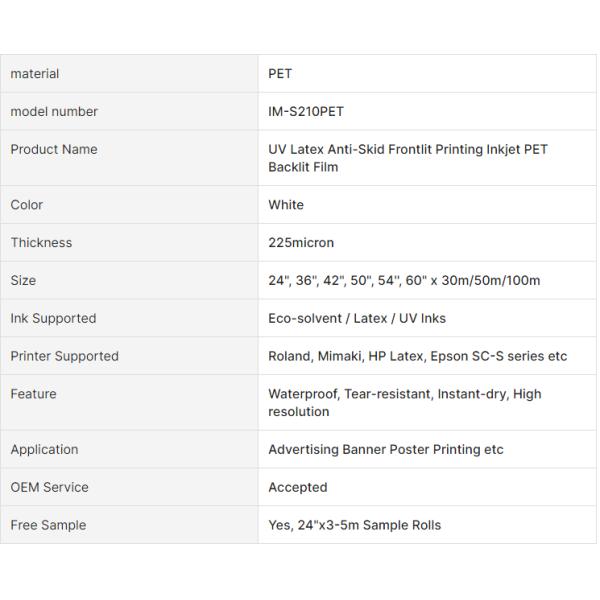Click the Waterproof, Tear-resistant feature text

coord(404,403)
